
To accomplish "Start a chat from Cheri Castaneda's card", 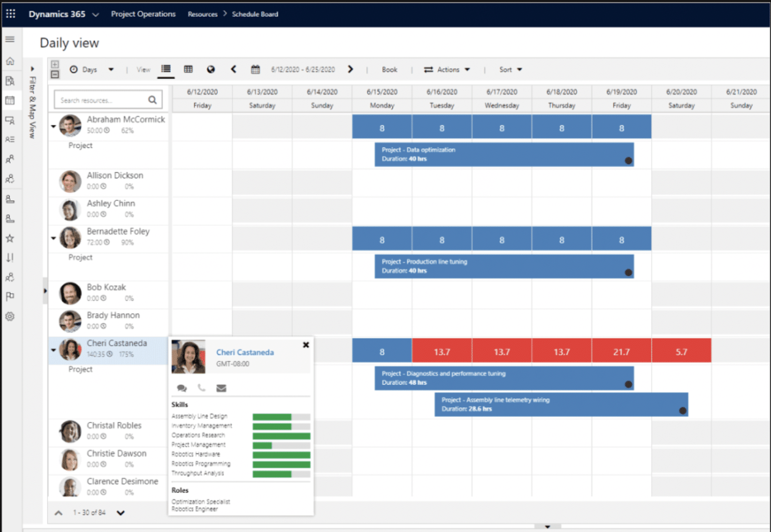I will [x=182, y=388].
